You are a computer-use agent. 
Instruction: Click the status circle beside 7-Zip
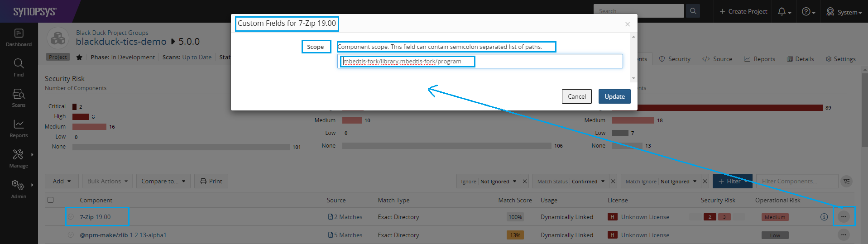(71, 217)
